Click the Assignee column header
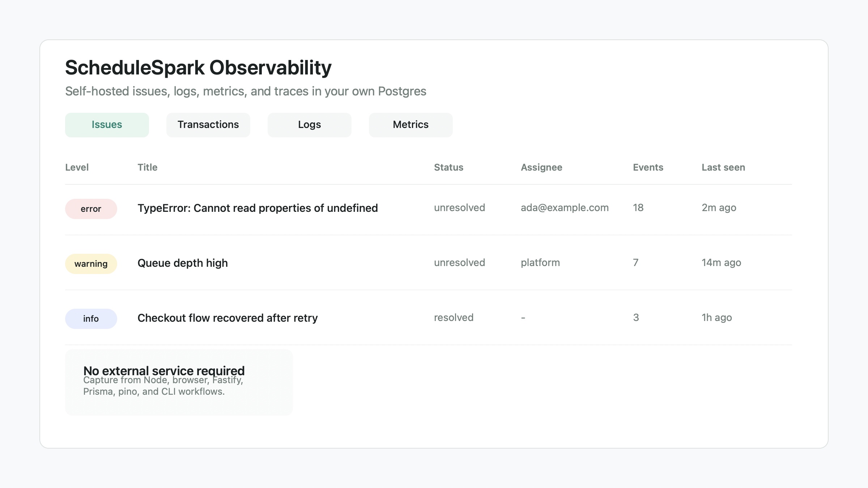This screenshot has height=488, width=868. 541,167
